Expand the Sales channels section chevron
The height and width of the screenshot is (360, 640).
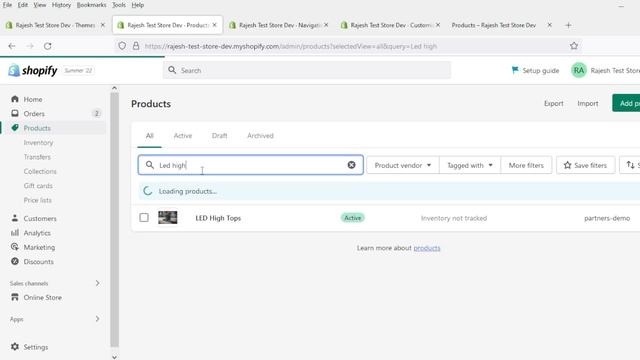click(97, 283)
